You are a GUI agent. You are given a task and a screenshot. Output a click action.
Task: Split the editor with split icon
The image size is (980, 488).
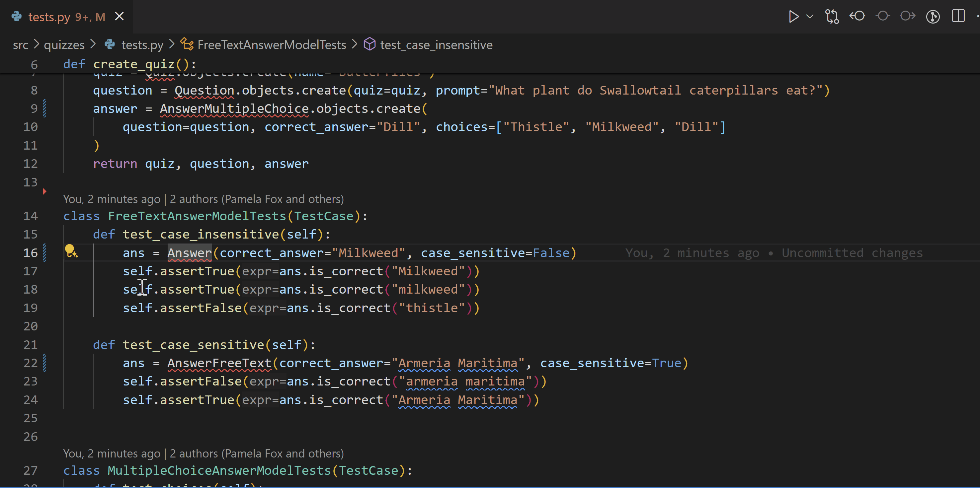[x=958, y=16]
